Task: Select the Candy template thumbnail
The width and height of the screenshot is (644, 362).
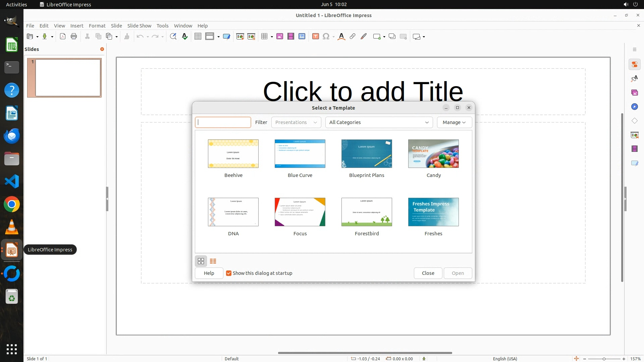Action: tap(433, 154)
